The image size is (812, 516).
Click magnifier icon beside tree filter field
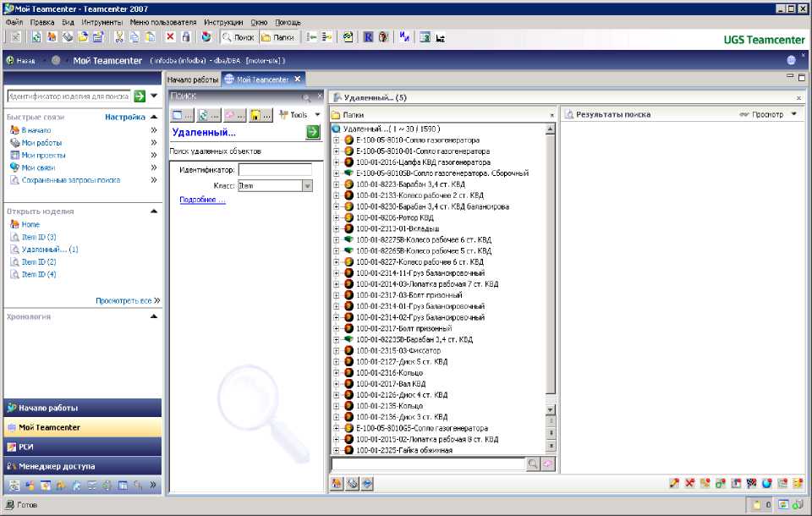(x=533, y=464)
